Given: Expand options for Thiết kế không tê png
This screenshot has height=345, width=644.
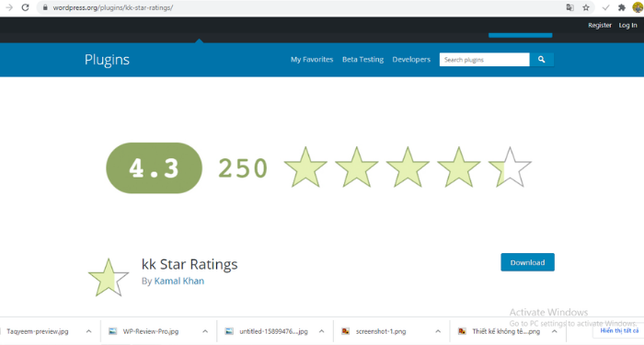Looking at the screenshot, I should 555,331.
